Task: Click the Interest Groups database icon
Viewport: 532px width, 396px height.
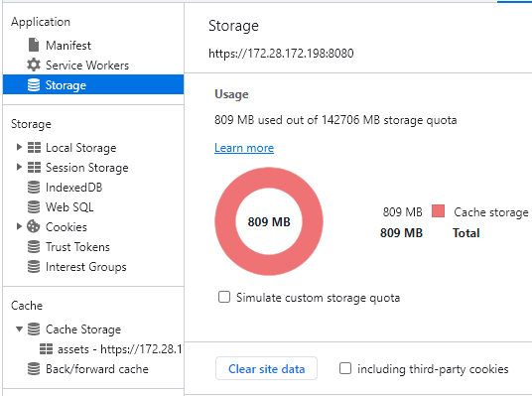Action: [34, 266]
